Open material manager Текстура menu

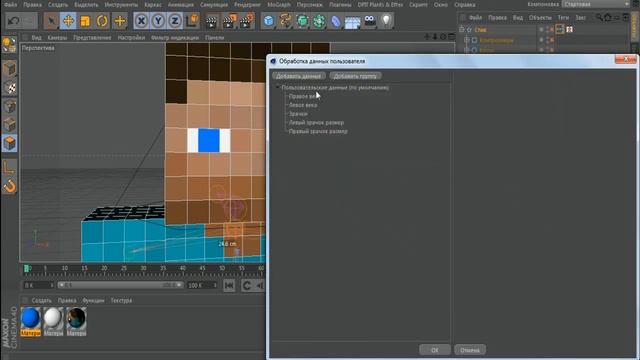click(x=121, y=300)
